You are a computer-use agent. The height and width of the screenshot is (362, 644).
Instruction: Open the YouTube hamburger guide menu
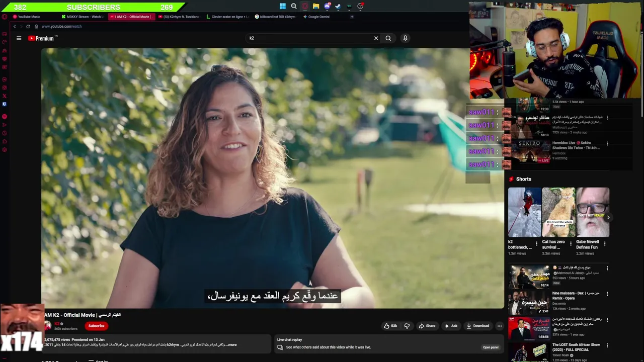point(19,38)
